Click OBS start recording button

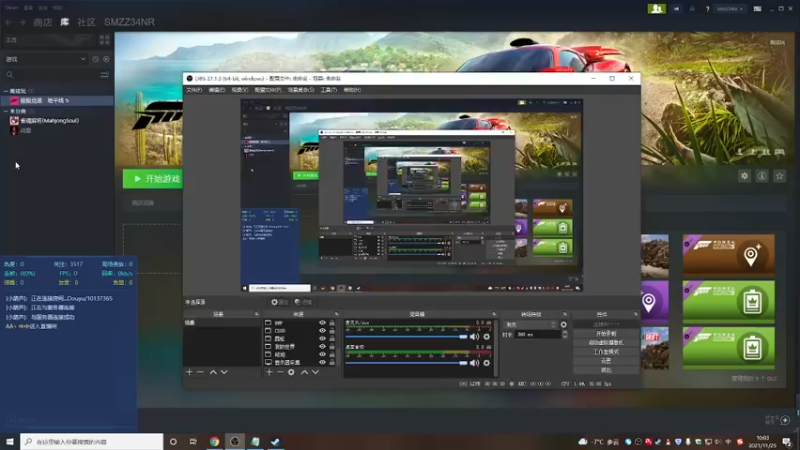point(606,334)
